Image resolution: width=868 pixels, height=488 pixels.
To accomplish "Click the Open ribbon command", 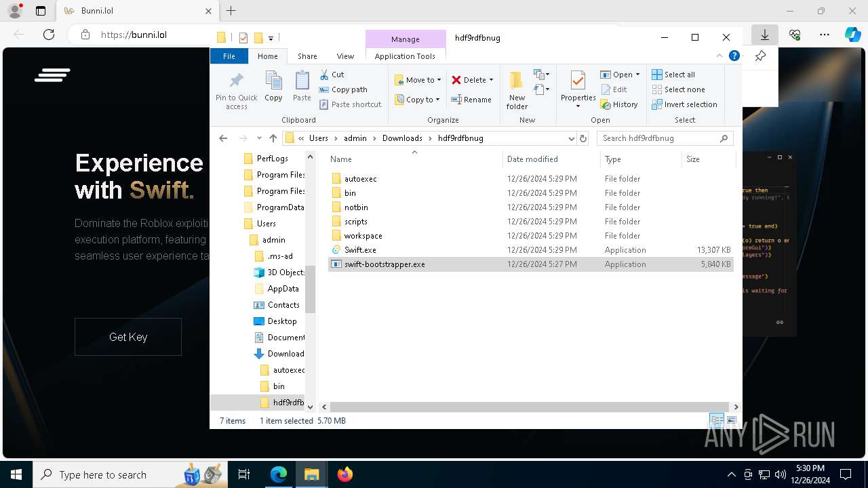I will [x=620, y=75].
